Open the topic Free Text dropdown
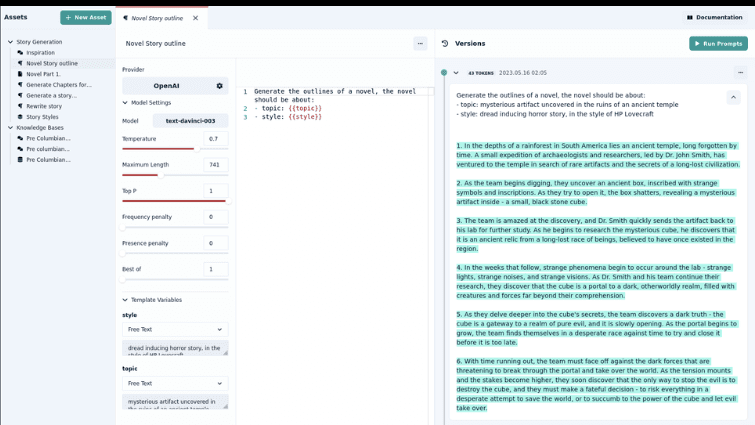 tap(175, 383)
